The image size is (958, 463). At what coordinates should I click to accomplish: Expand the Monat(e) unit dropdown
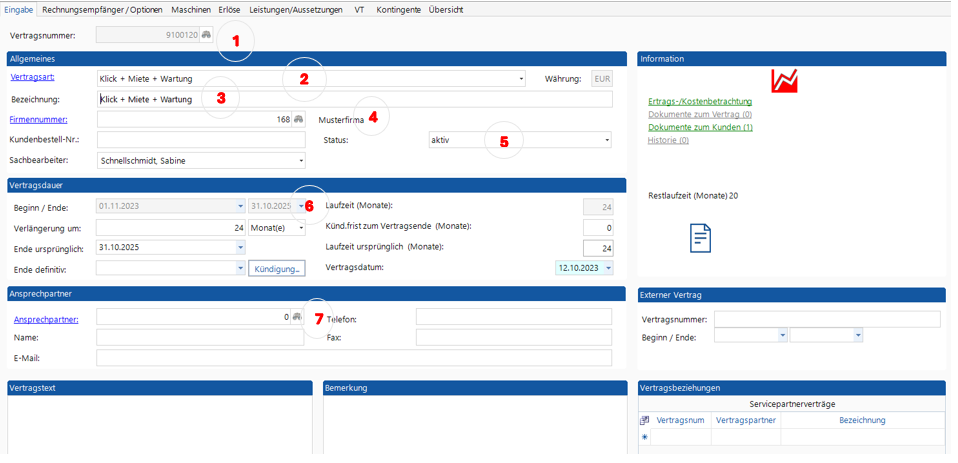click(x=301, y=228)
